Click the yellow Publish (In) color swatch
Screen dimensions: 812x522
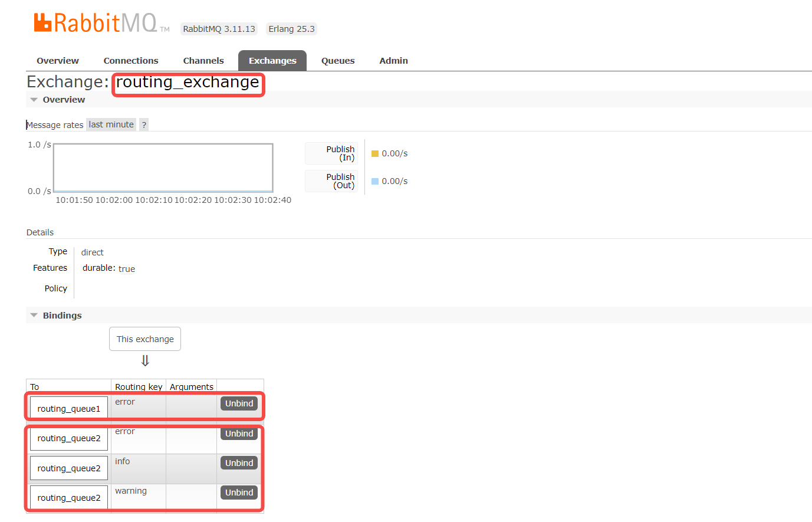[x=374, y=153]
